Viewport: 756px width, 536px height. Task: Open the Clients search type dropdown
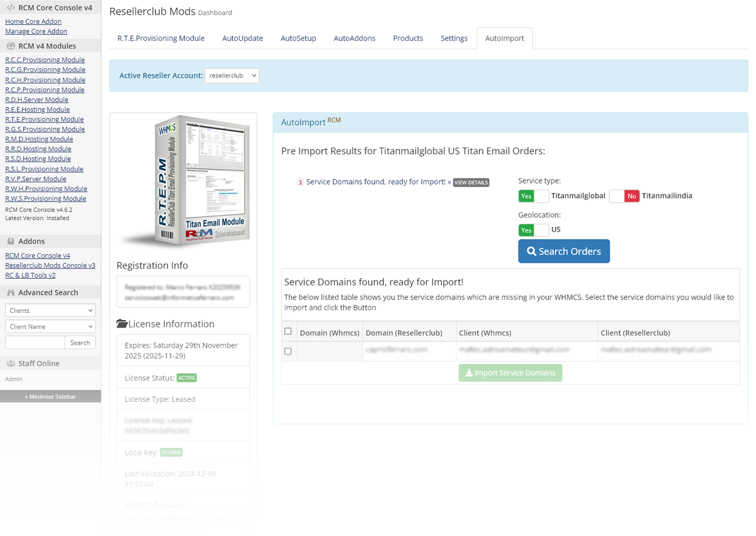click(x=51, y=310)
